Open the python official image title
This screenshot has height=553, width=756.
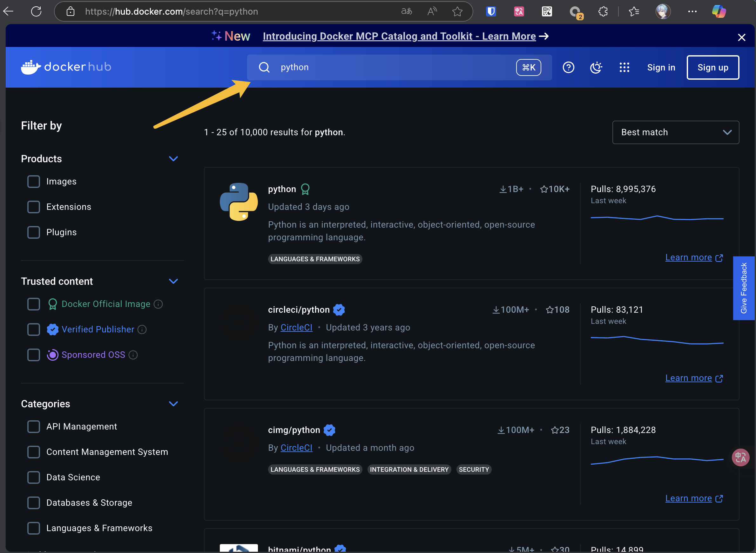tap(282, 189)
